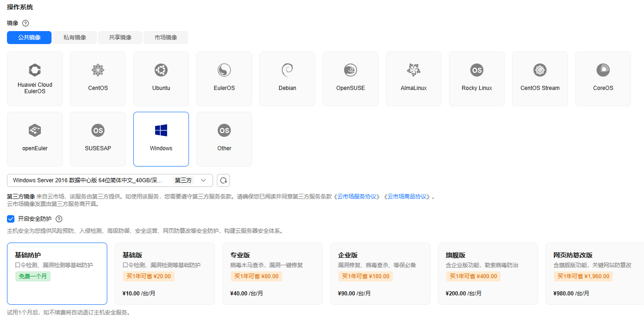The height and width of the screenshot is (320, 644).
Task: Switch to the 市场镜像 tab
Action: click(x=166, y=38)
